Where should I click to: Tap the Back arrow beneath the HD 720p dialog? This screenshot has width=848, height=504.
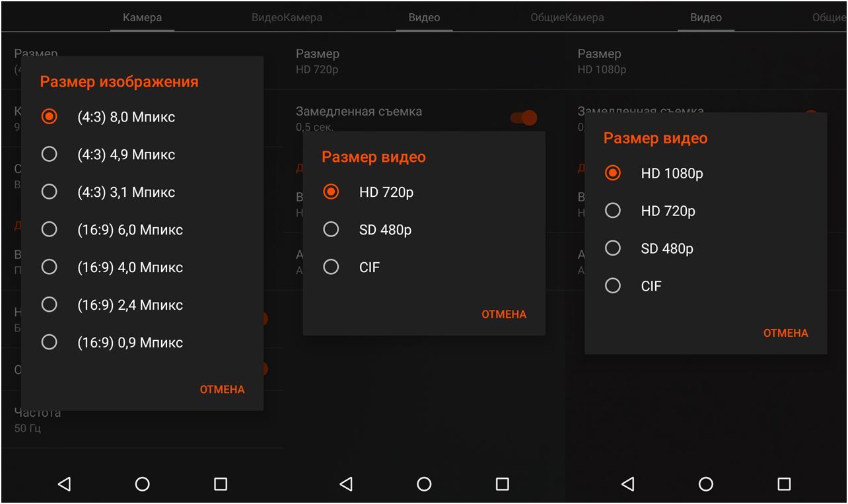click(346, 484)
